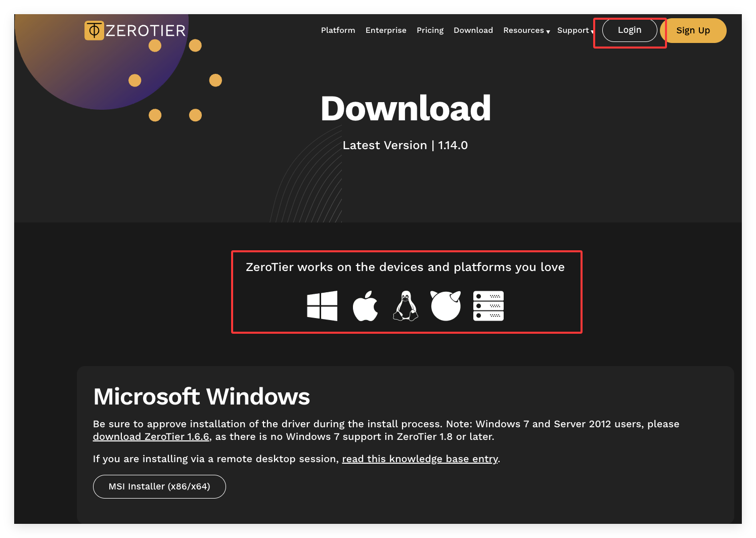Select the Apple platform icon

coord(365,305)
